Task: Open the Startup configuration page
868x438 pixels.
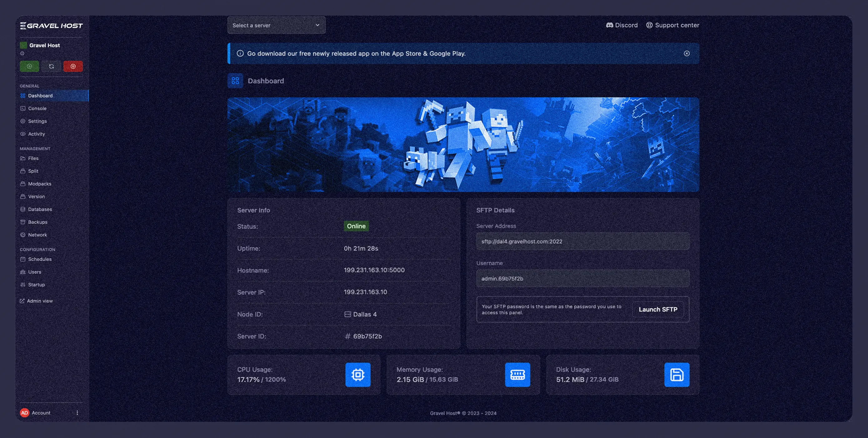Action: click(x=52, y=285)
